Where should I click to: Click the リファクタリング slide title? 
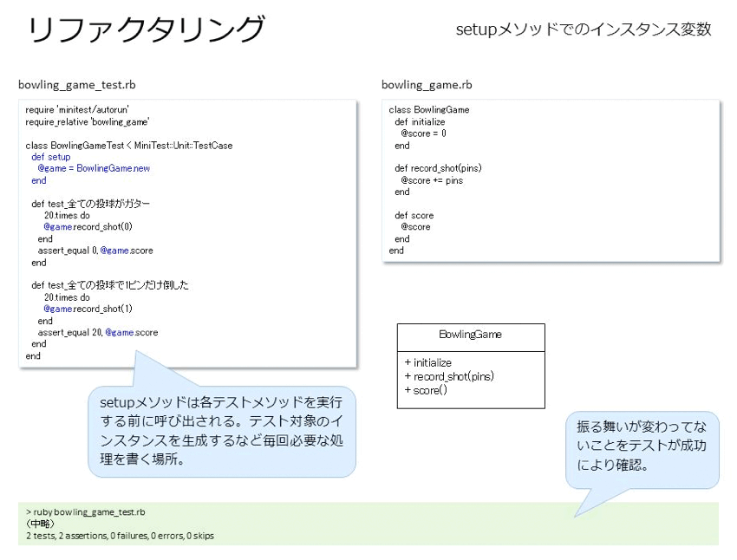pyautogui.click(x=147, y=29)
